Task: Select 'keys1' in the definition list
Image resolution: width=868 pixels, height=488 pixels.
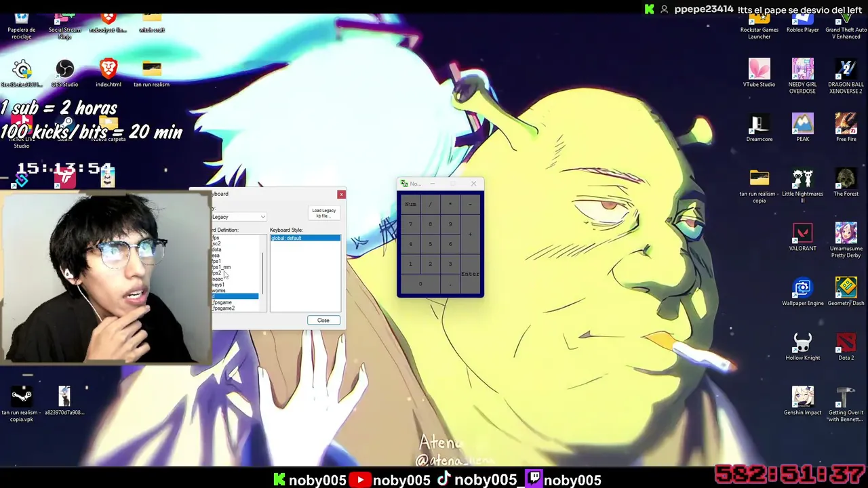Action: (235, 285)
